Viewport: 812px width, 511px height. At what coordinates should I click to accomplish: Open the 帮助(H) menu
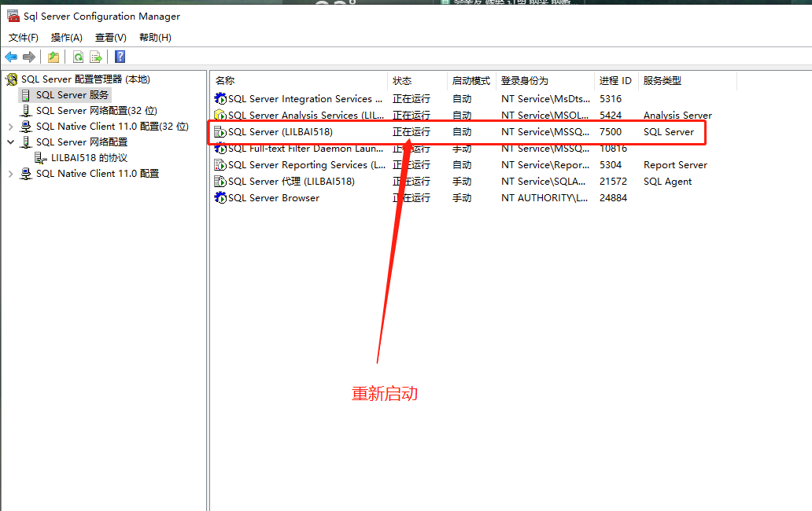[x=155, y=37]
